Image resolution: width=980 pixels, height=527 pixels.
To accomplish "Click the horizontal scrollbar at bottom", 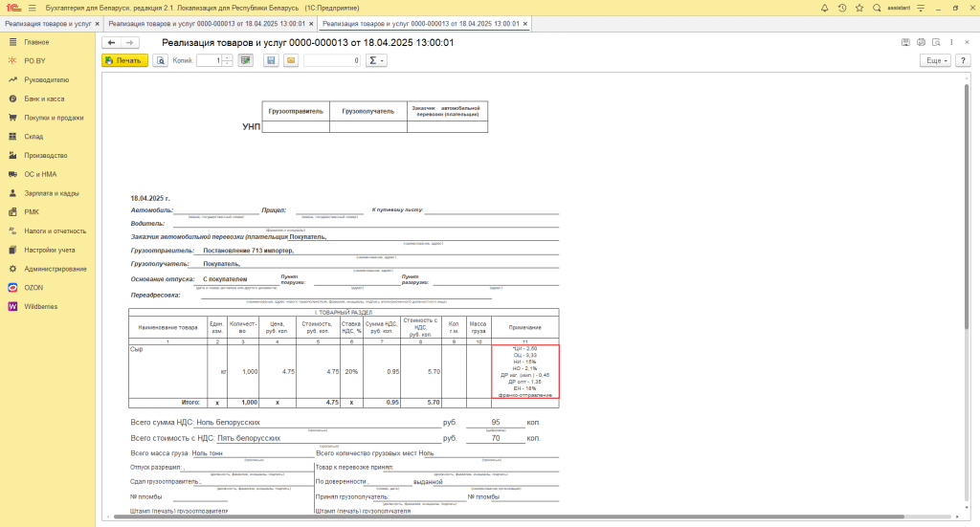I will [508, 517].
